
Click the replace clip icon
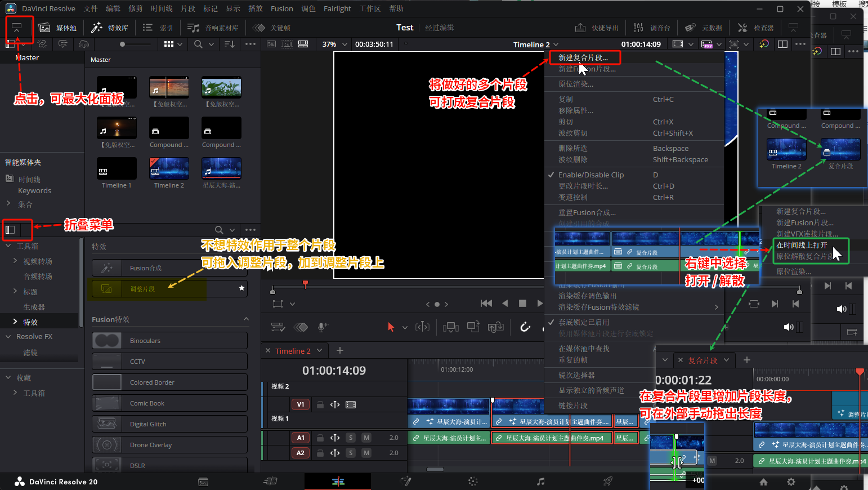click(495, 327)
